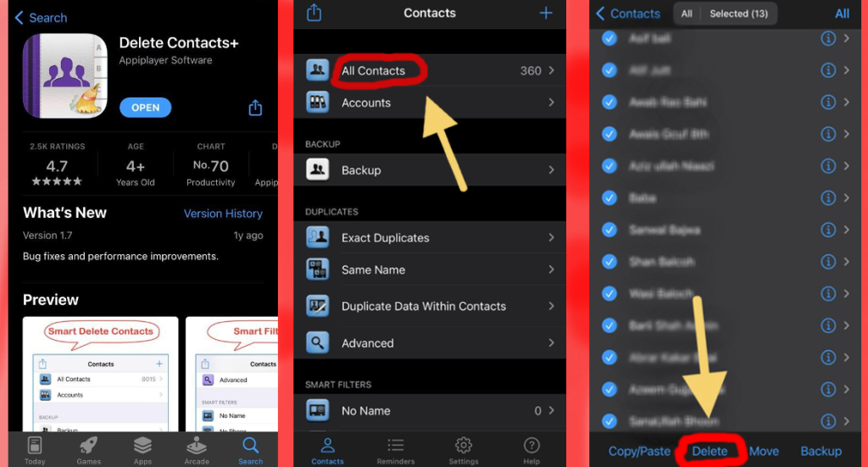
Task: Add a new contact with plus icon
Action: (546, 13)
